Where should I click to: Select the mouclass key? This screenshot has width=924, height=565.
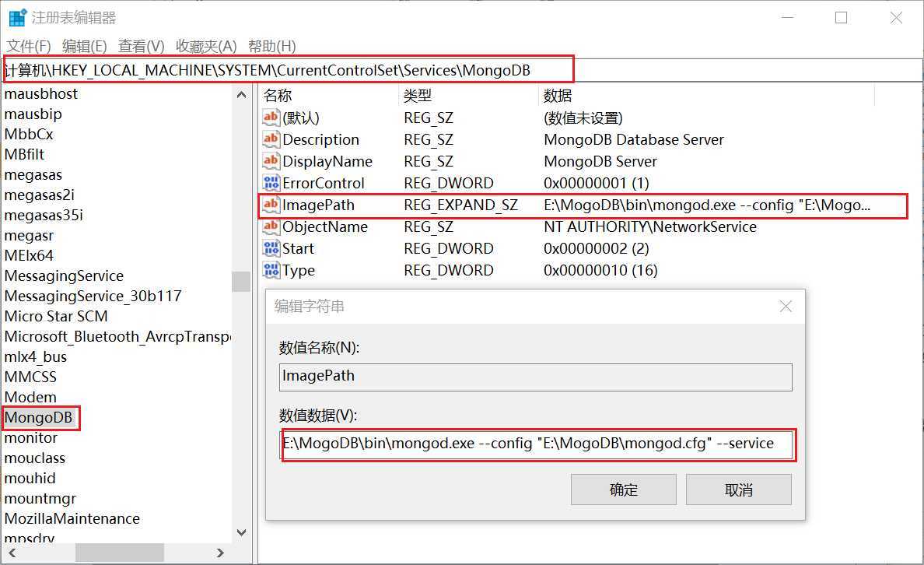(35, 458)
